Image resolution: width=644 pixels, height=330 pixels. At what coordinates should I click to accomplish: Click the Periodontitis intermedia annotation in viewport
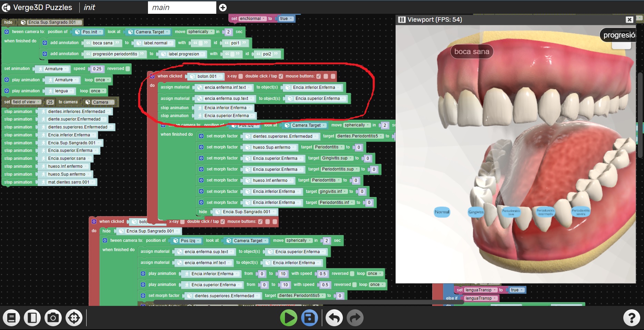(x=545, y=212)
